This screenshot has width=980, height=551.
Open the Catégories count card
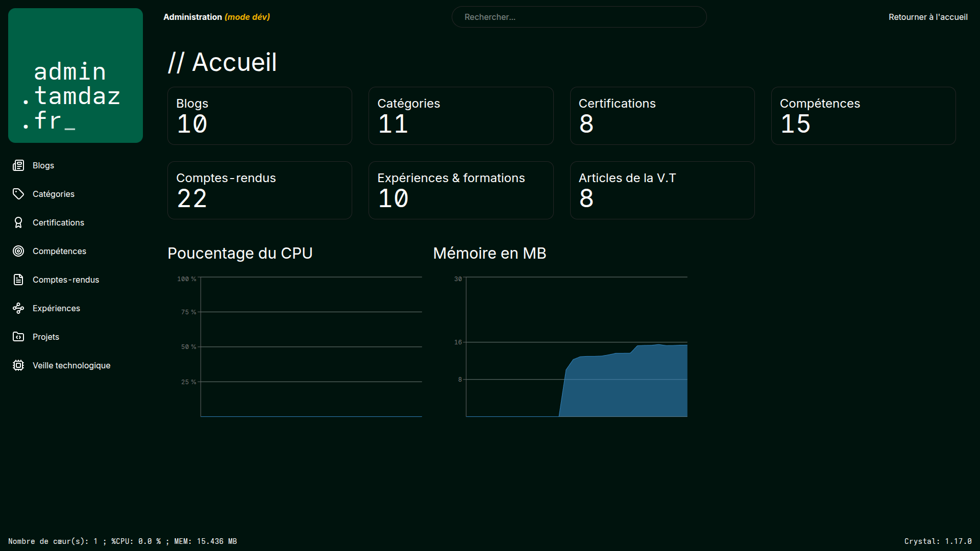(460, 116)
